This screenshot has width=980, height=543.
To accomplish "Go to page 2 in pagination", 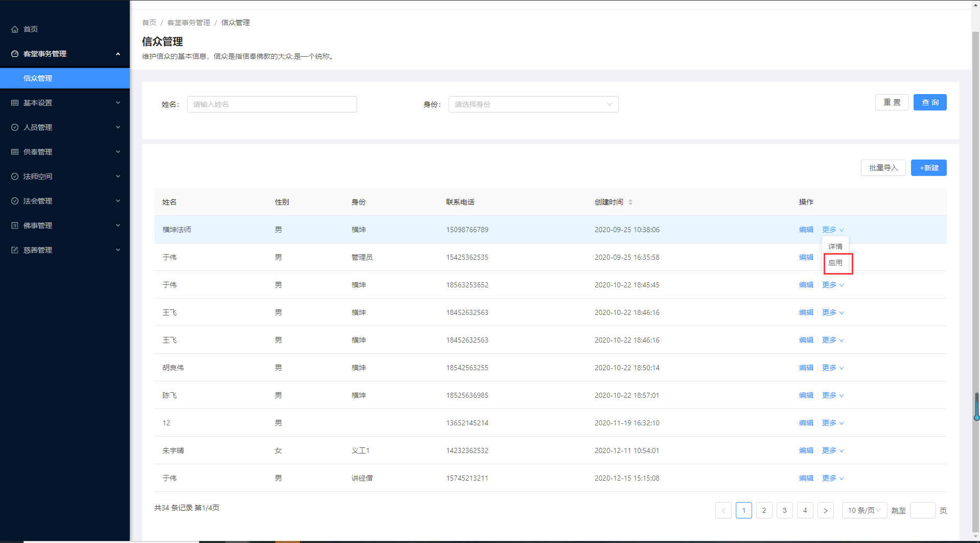I will pyautogui.click(x=764, y=510).
